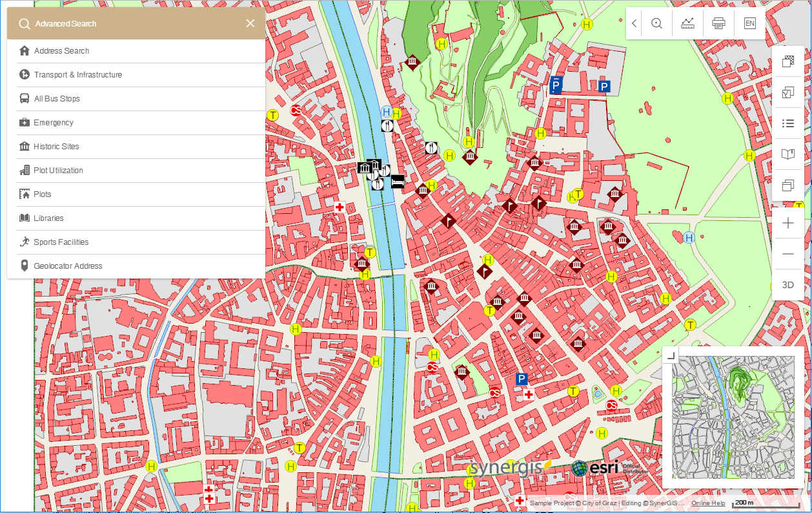This screenshot has height=513, width=812.
Task: Toggle the 3D view
Action: pos(787,285)
